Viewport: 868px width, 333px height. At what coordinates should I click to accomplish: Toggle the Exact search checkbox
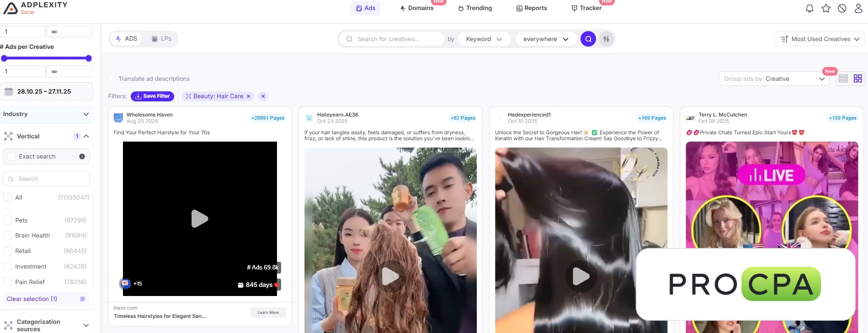click(11, 156)
